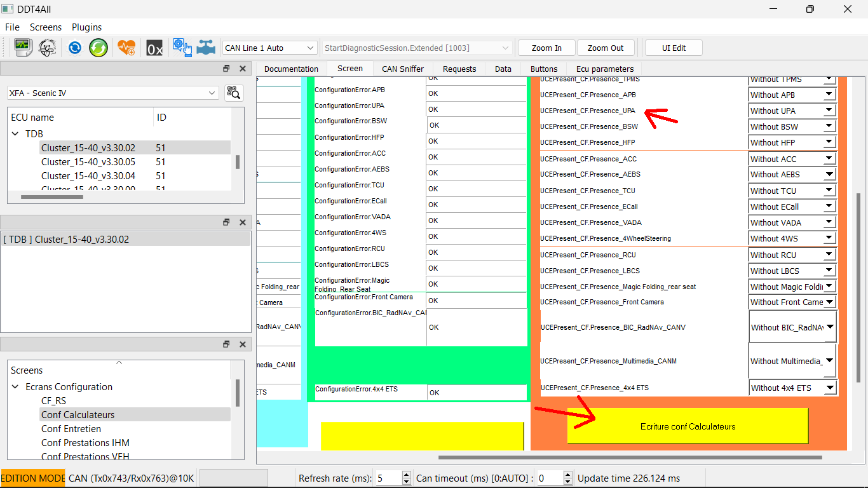Viewport: 868px width, 488px height.
Task: Click the CAN valve connection icon
Action: [205, 47]
